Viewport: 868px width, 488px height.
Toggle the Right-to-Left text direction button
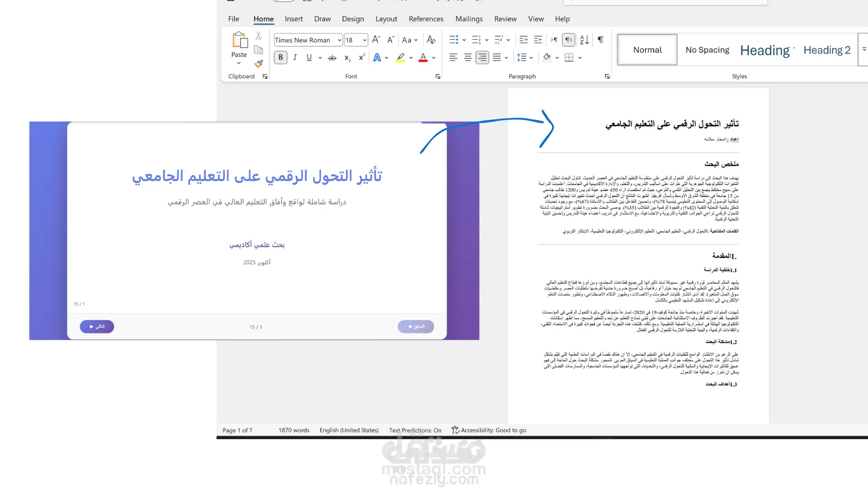tap(569, 40)
